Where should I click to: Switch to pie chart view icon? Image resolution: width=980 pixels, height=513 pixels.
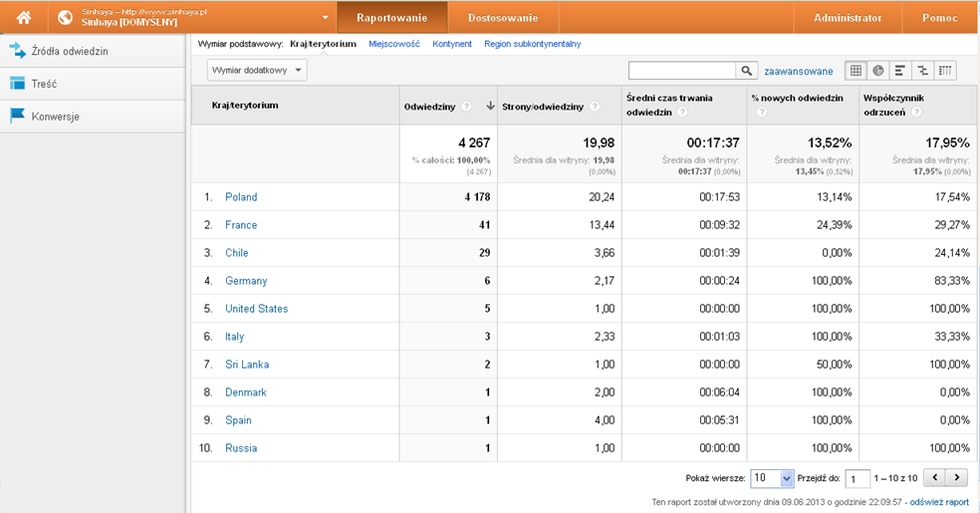pos(877,71)
